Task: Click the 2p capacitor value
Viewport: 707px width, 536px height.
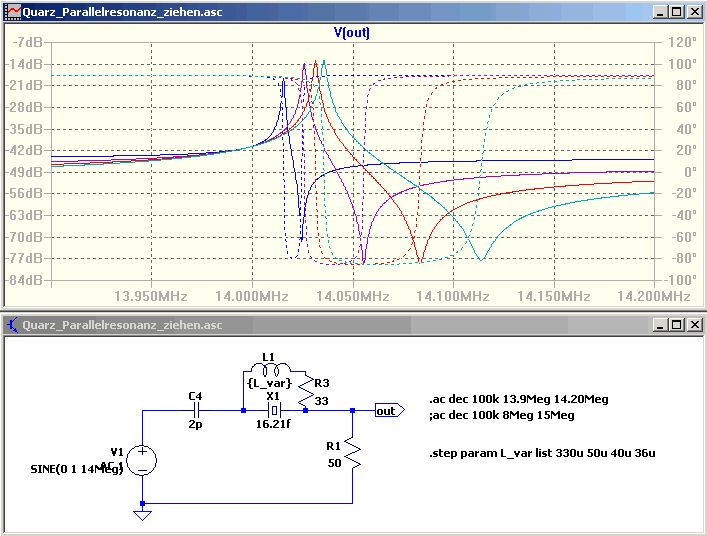Action: click(195, 424)
